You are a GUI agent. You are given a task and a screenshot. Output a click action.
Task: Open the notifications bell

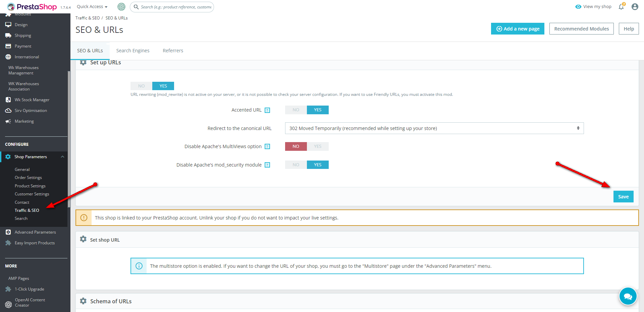coord(622,6)
